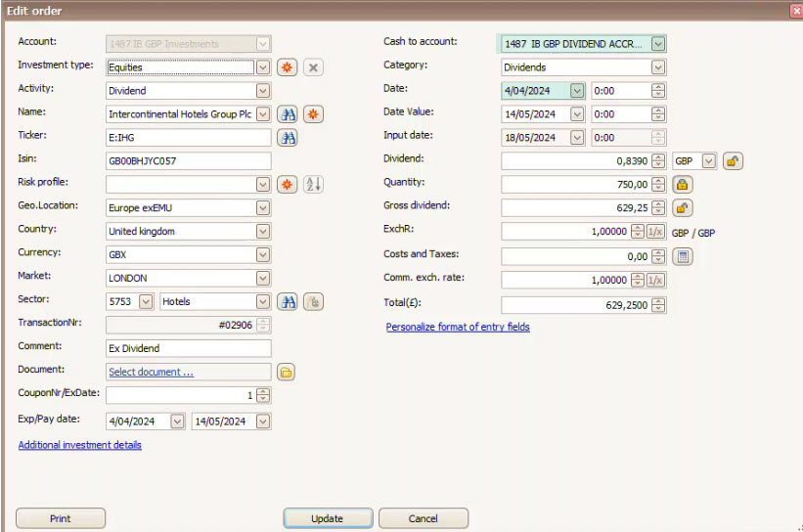
Task: Click the 1/x invert button beside ExchR
Action: [x=655, y=232]
